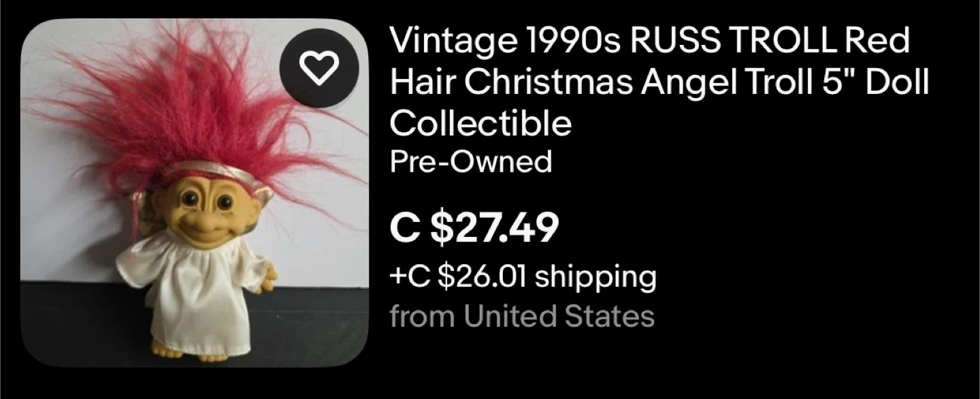980x399 pixels.
Task: Add listing to watchlist with heart icon
Action: click(x=319, y=68)
